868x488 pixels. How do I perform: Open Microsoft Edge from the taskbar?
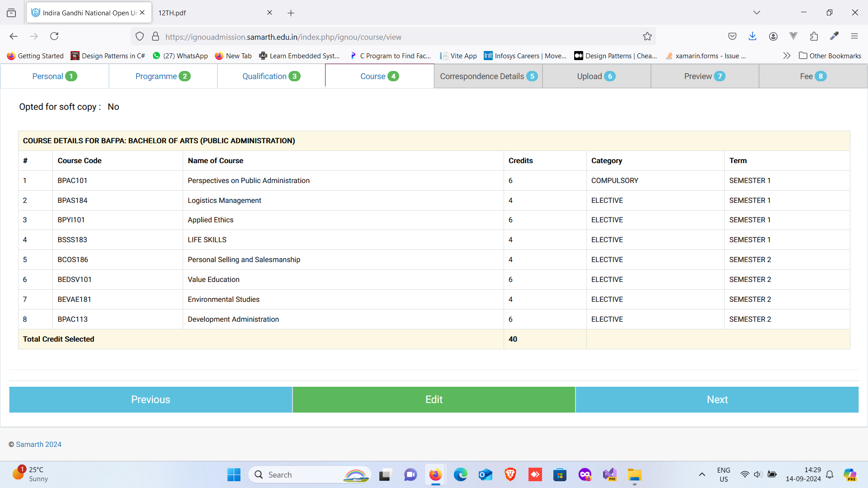pyautogui.click(x=460, y=474)
